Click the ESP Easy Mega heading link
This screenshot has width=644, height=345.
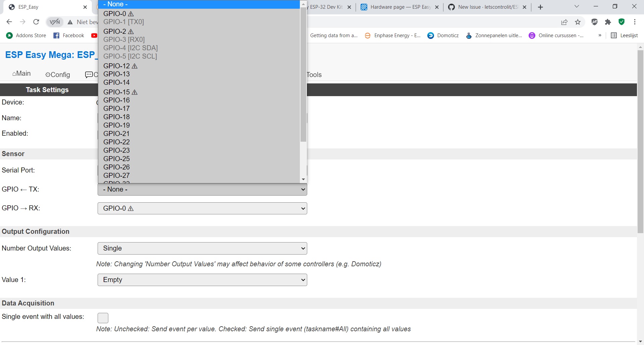[50, 55]
